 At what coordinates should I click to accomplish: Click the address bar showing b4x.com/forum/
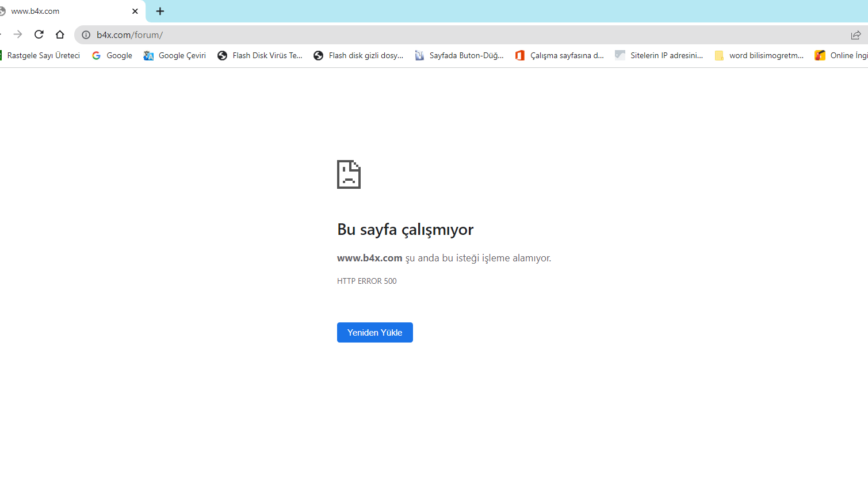(x=471, y=35)
